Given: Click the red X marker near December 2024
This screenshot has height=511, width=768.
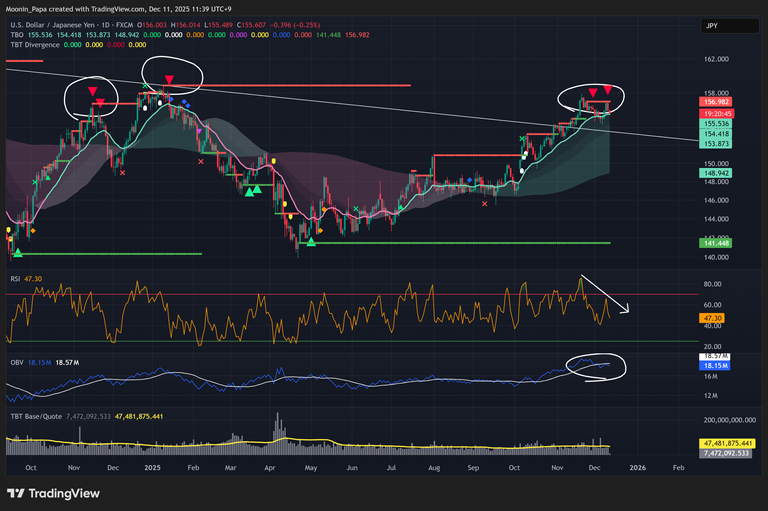Looking at the screenshot, I should pyautogui.click(x=123, y=172).
